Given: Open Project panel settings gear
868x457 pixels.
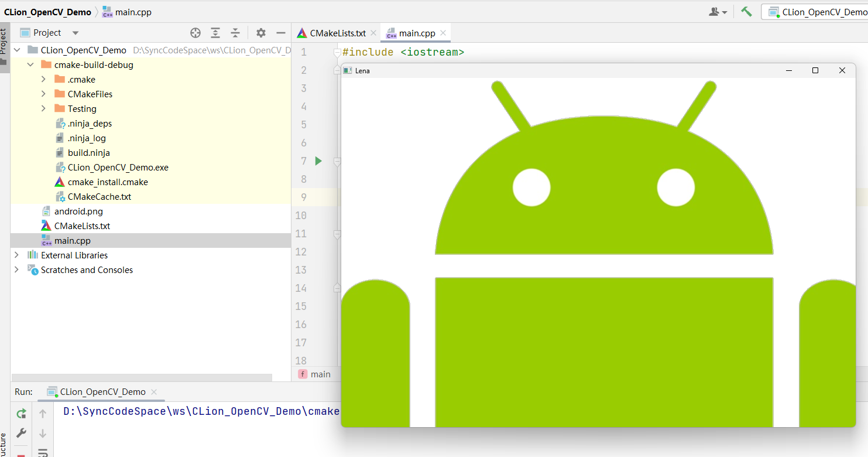Looking at the screenshot, I should (261, 33).
